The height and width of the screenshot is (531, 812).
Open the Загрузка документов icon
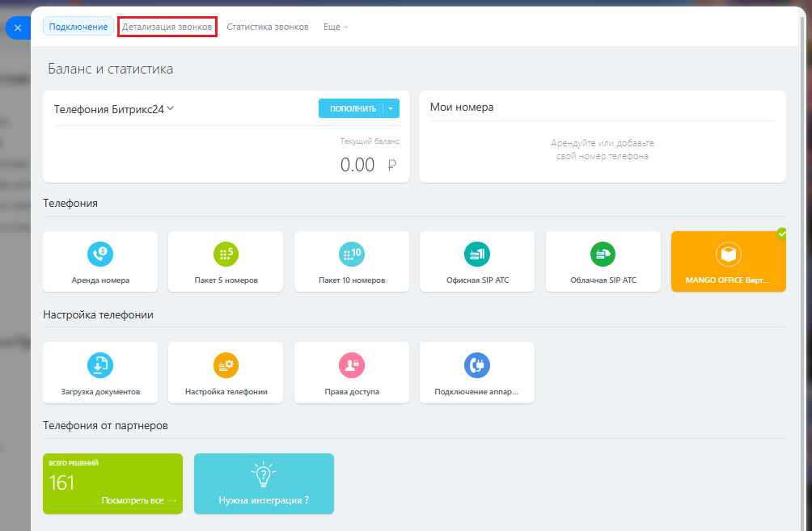tap(100, 365)
